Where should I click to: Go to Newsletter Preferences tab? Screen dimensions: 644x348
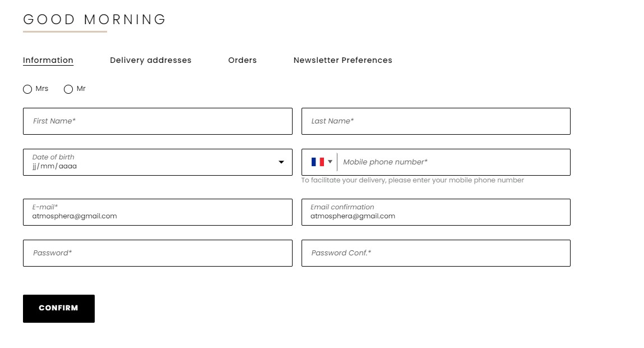pos(343,60)
